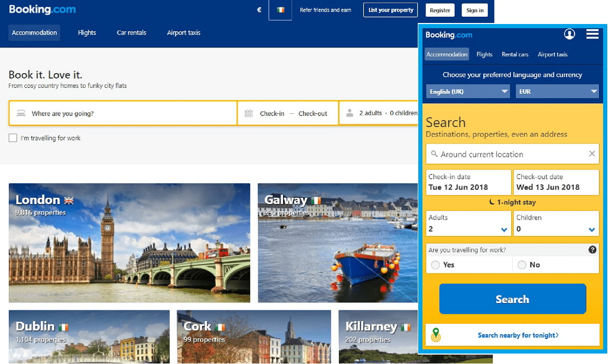The width and height of the screenshot is (612, 364).
Task: Click the map pin nearby icon
Action: (x=436, y=335)
